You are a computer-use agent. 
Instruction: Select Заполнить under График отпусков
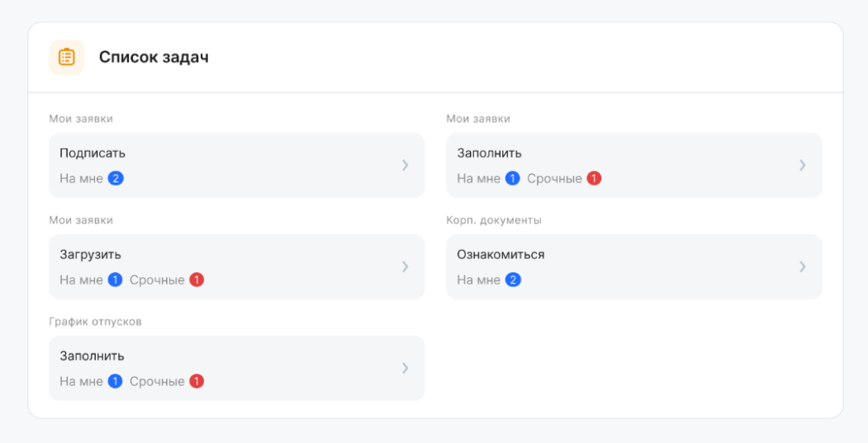pyautogui.click(x=92, y=356)
